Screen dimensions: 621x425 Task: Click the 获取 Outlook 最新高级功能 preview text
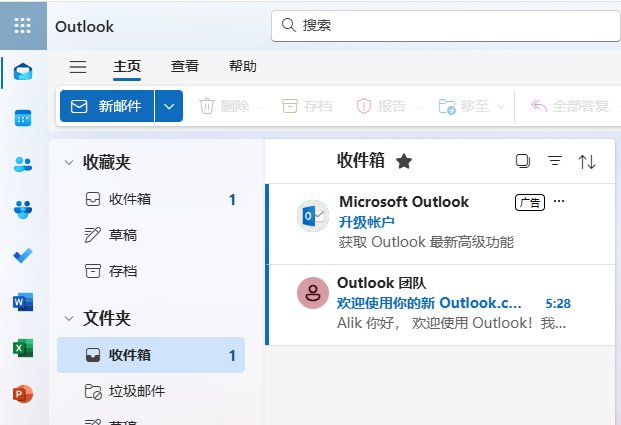coord(426,242)
